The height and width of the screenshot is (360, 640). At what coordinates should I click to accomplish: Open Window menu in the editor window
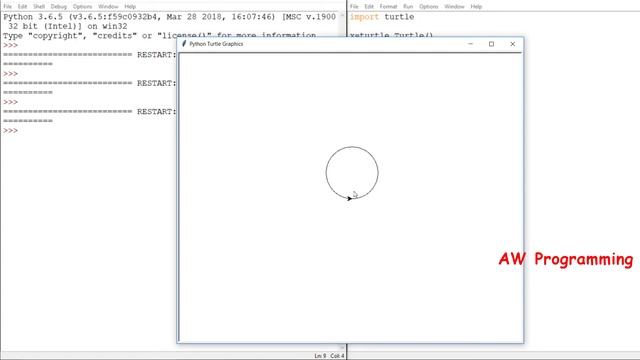click(454, 7)
